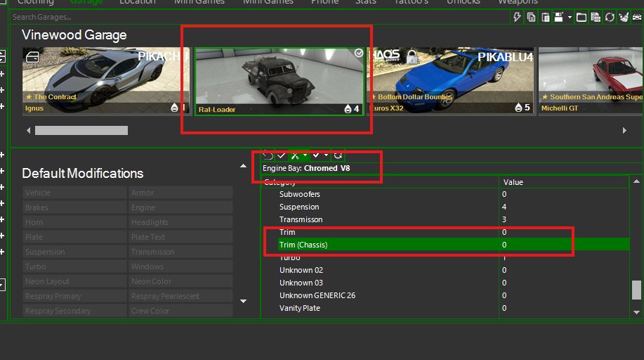This screenshot has width=644, height=360.
Task: Click Default Modifications scroll down arrow
Action: point(243,301)
